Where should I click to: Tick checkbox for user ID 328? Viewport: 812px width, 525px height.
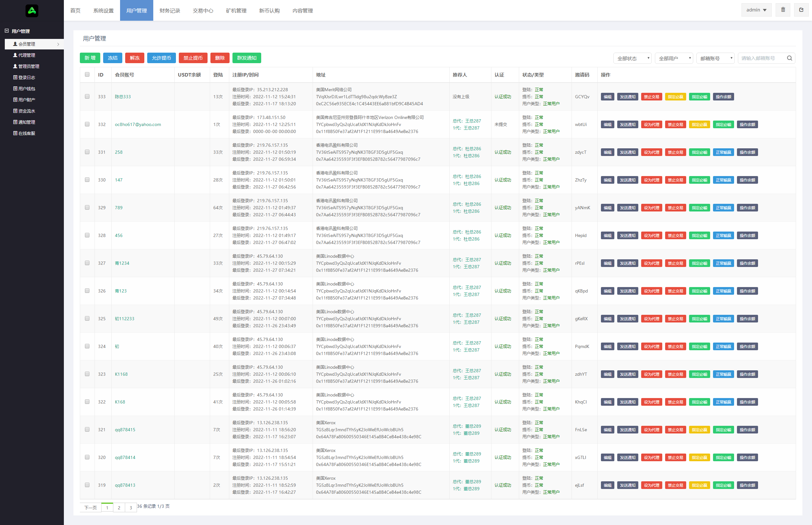click(87, 235)
